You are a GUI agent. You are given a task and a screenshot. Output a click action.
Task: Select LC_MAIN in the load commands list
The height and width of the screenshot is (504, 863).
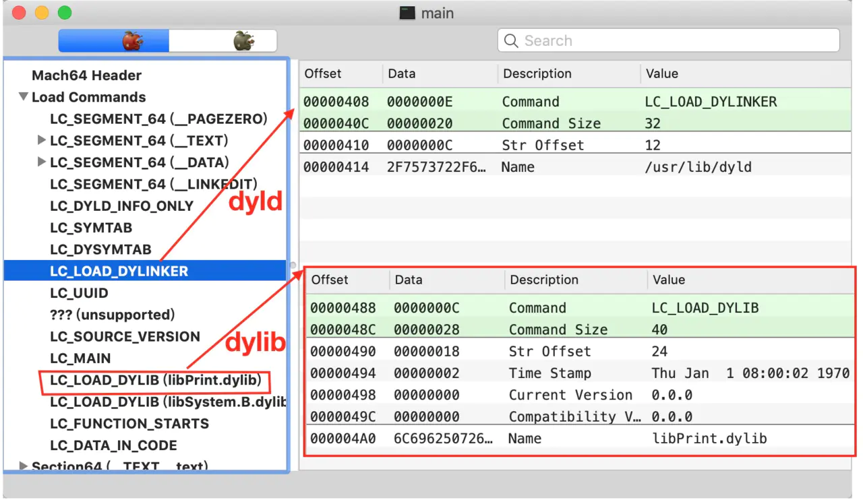pyautogui.click(x=80, y=358)
